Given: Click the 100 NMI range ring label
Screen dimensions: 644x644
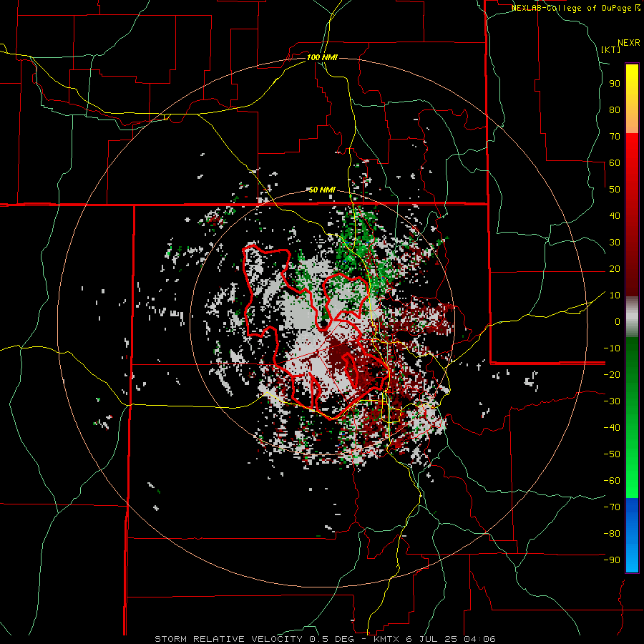Looking at the screenshot, I should (x=322, y=57).
